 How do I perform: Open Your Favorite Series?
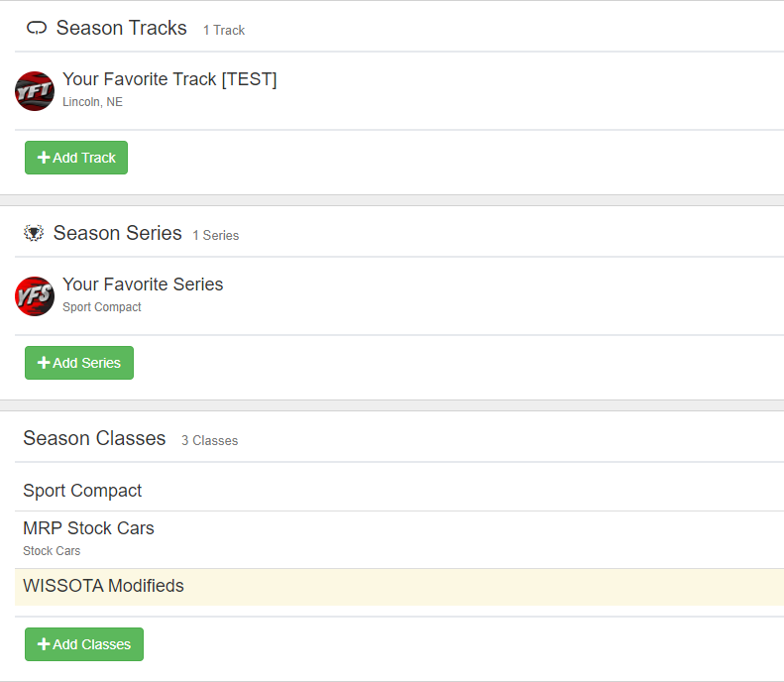(x=143, y=284)
